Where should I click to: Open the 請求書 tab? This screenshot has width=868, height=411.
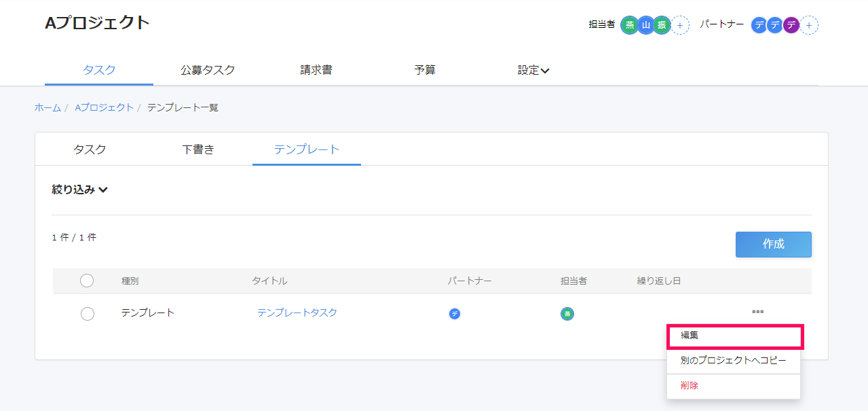coord(316,70)
